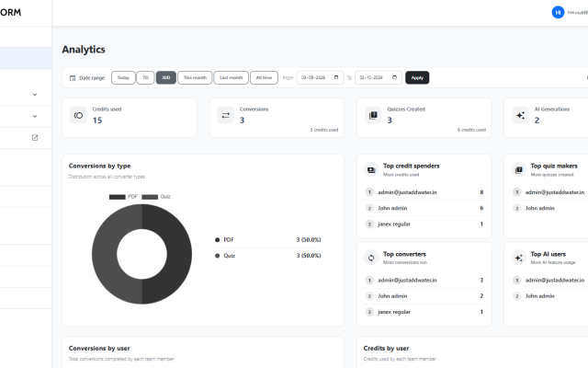Click the Top credit spenders card icon

(371, 169)
